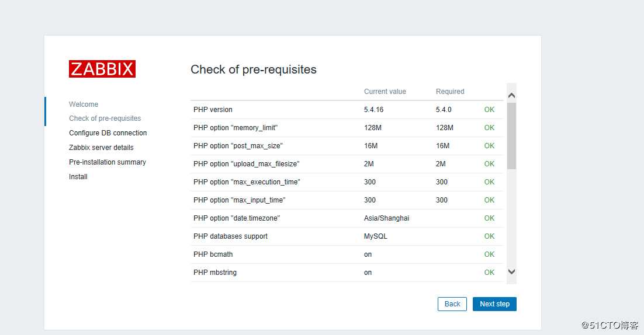This screenshot has height=335, width=644.
Task: Click the current value 5.4.16
Action: pyautogui.click(x=373, y=110)
